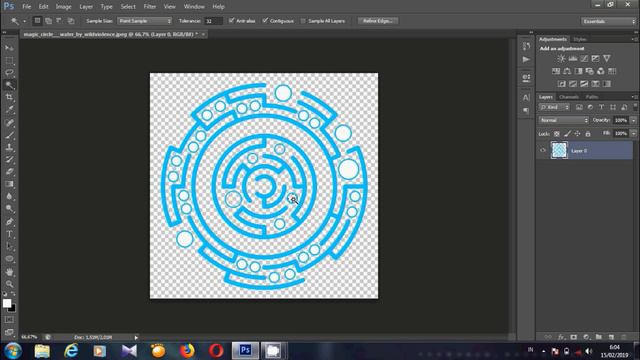Select the Hand tool
The width and height of the screenshot is (640, 360).
[9, 272]
